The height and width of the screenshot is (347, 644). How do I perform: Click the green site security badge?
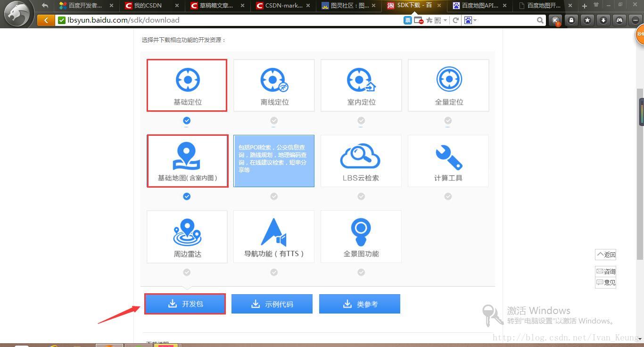coord(62,20)
